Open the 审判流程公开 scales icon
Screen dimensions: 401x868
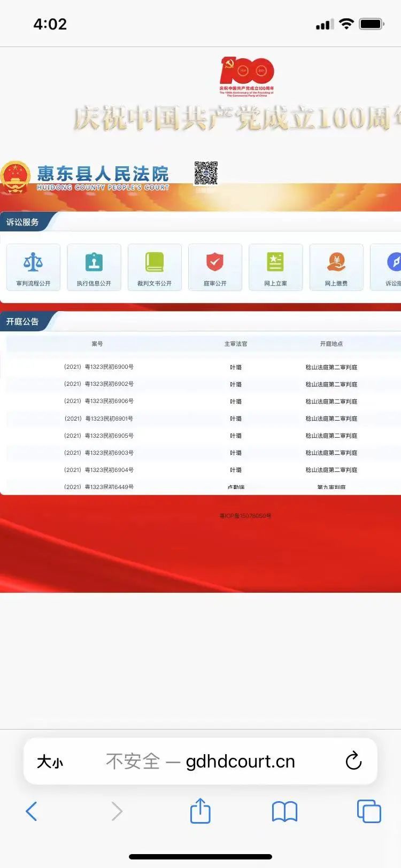pos(33,262)
